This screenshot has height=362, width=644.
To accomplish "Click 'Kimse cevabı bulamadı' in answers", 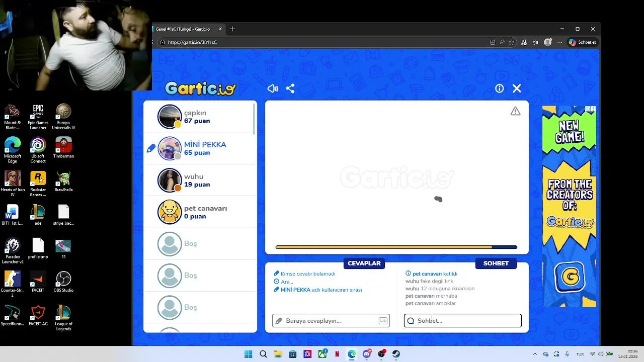I will pos(308,274).
